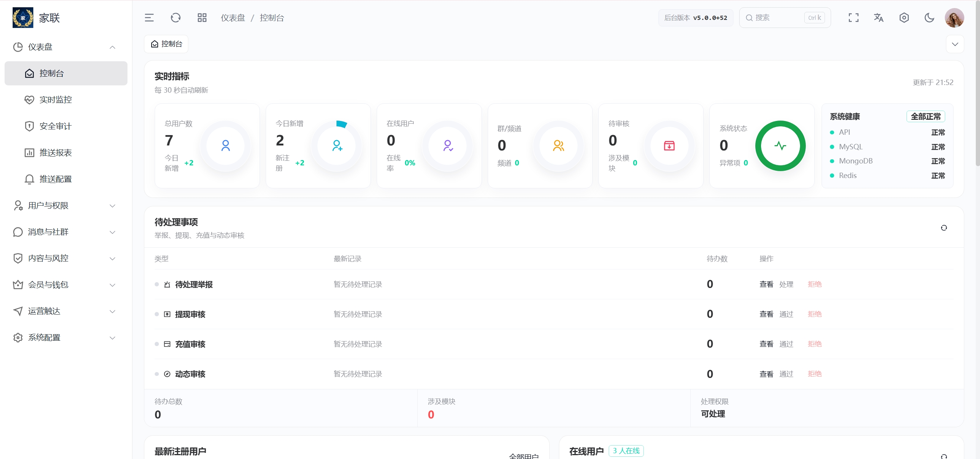The width and height of the screenshot is (980, 459).
Task: Click 通过 for 动态审核
Action: [786, 374]
